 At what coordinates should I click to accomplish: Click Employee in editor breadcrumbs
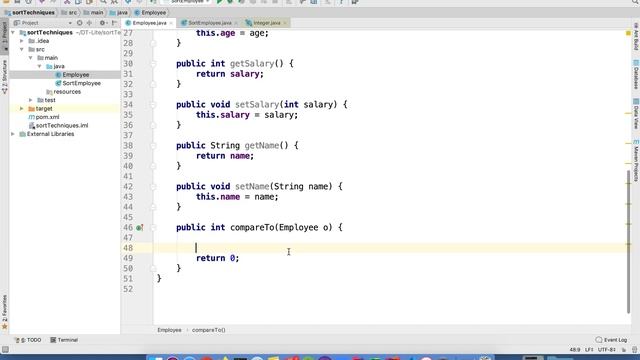coord(169,330)
